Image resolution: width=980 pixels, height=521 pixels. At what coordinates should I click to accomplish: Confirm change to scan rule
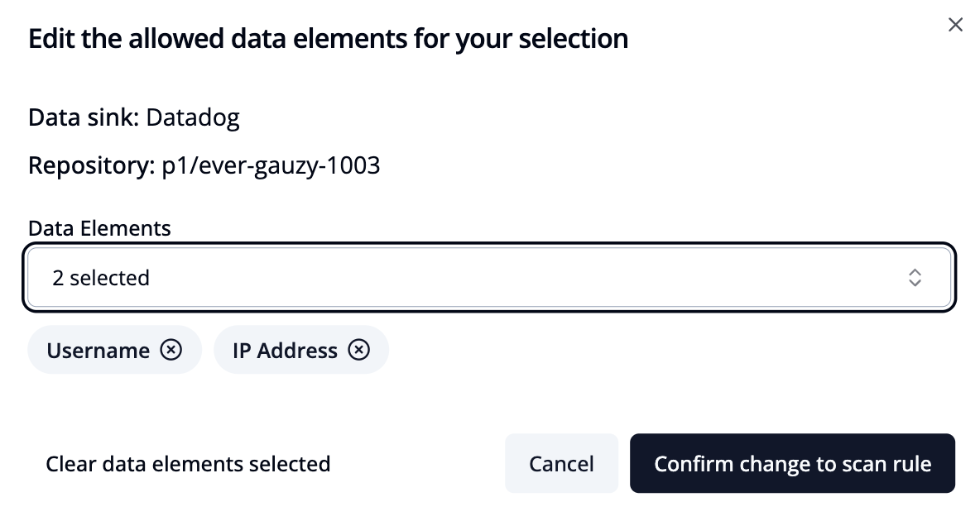click(792, 464)
